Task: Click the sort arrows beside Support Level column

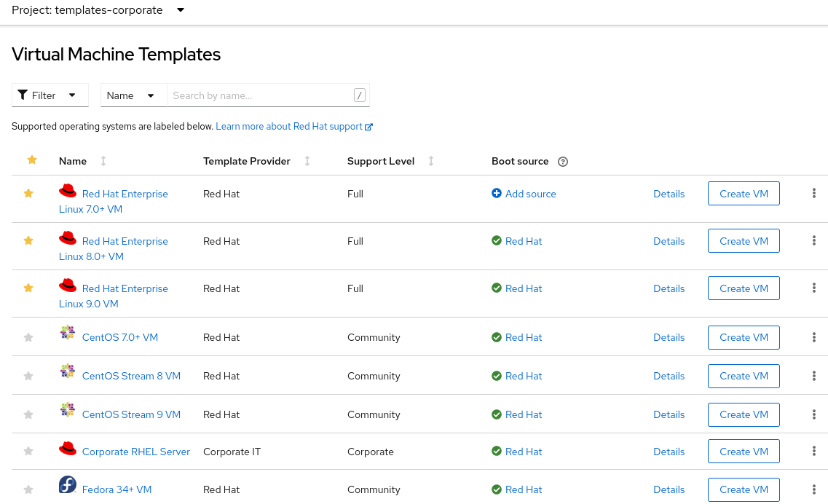Action: 431,161
